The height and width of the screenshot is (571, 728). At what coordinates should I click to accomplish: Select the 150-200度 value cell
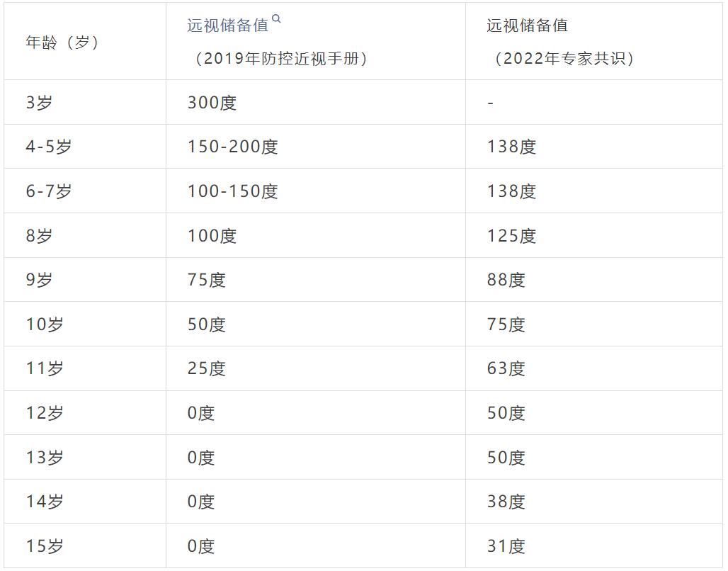click(232, 147)
